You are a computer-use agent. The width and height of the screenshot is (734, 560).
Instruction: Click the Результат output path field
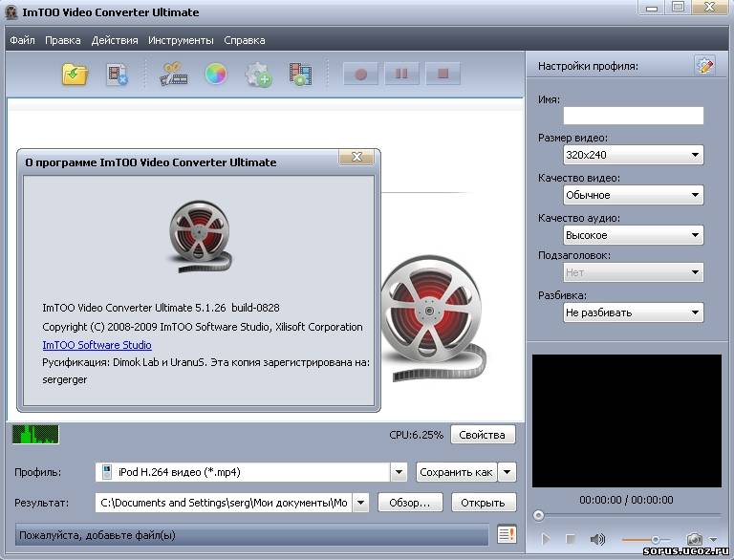pyautogui.click(x=224, y=503)
